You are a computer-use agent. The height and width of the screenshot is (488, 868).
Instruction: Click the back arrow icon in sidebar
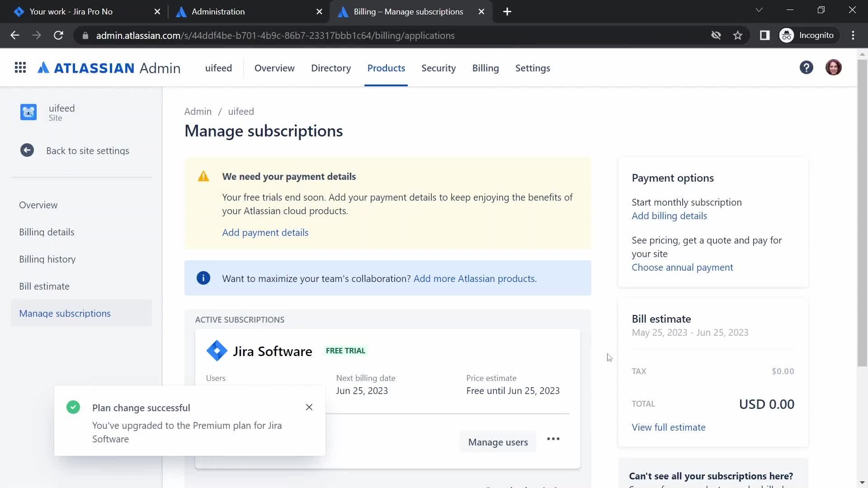27,150
